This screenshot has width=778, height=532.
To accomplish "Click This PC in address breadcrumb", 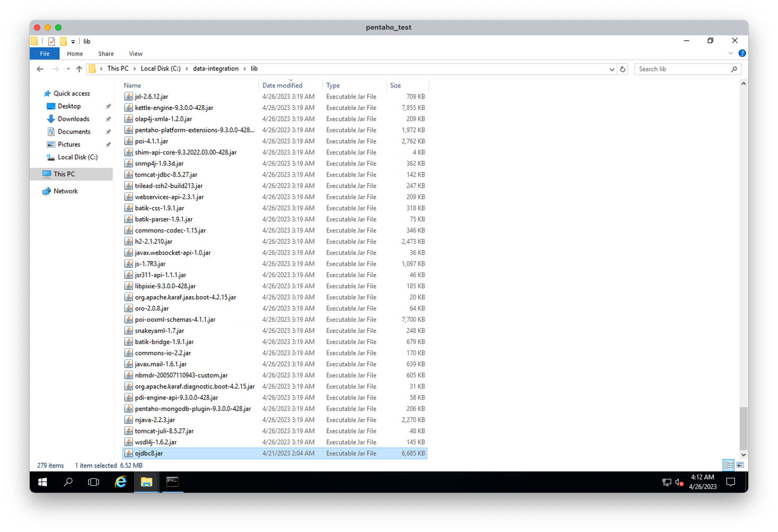I will (x=118, y=68).
